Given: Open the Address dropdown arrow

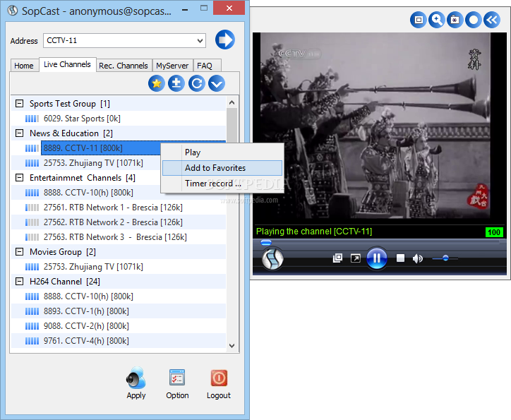Looking at the screenshot, I should click(200, 41).
